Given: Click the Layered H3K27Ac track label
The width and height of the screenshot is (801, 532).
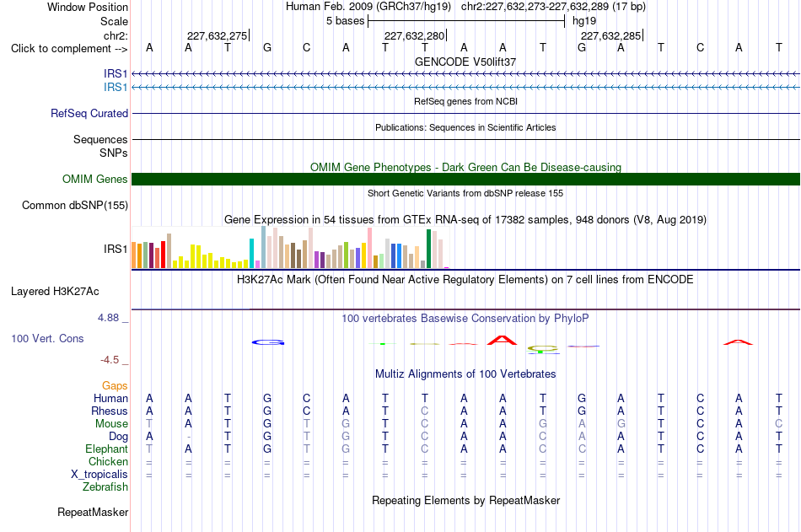Looking at the screenshot, I should (x=55, y=292).
